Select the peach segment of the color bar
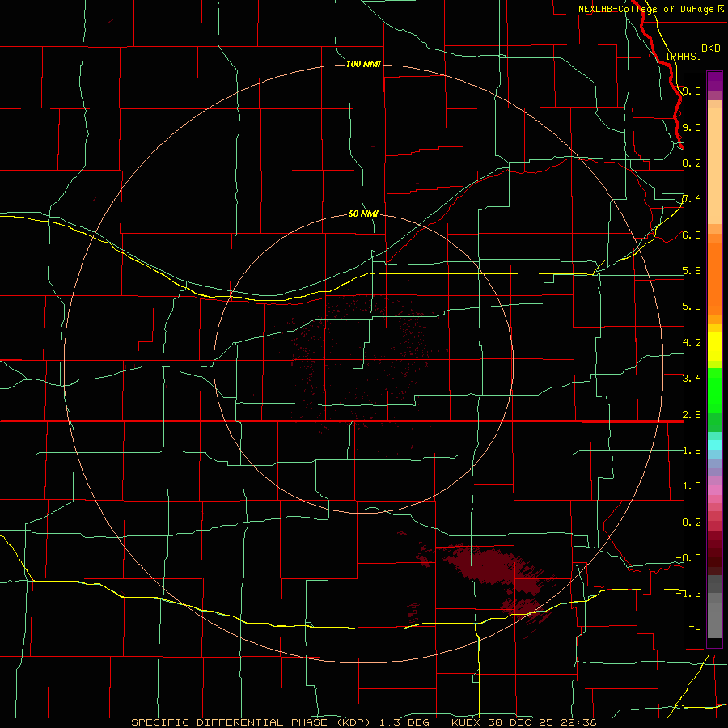 tap(714, 163)
